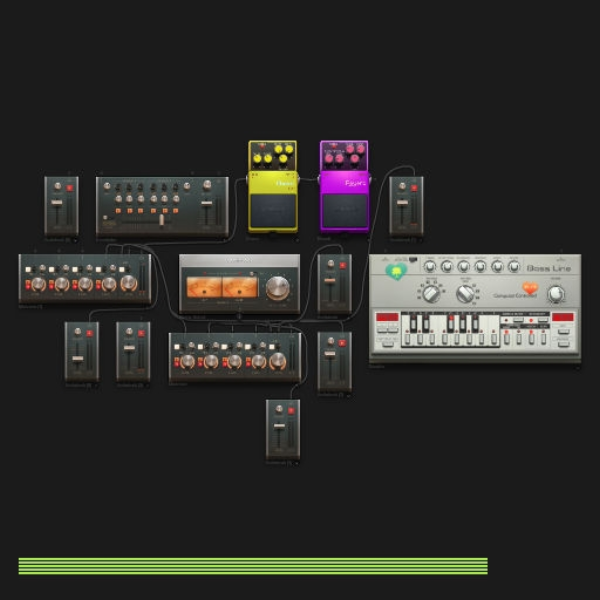
Task: Click the Bassline volume knob at far right
Action: pos(556,294)
